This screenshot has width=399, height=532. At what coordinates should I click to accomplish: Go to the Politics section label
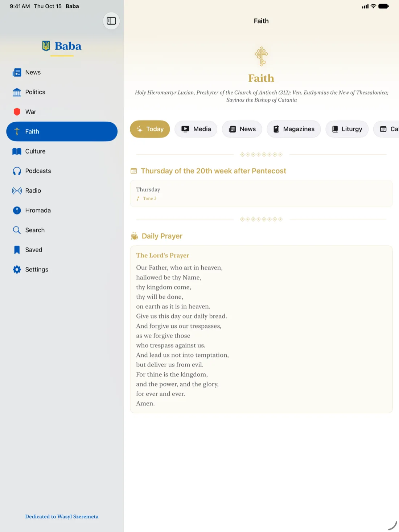click(x=35, y=92)
